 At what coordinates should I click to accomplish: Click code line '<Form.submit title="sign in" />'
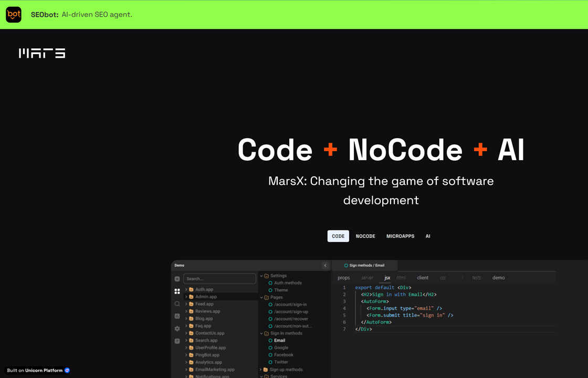pos(410,316)
